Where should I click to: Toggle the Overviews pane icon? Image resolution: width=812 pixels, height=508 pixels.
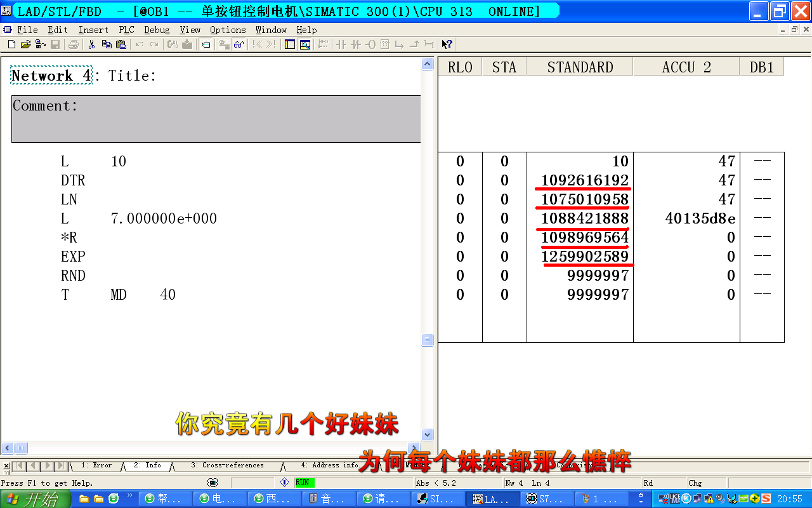point(290,44)
